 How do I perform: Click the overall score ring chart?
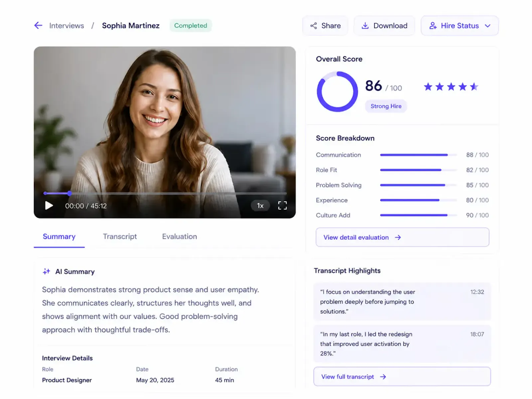pyautogui.click(x=337, y=91)
